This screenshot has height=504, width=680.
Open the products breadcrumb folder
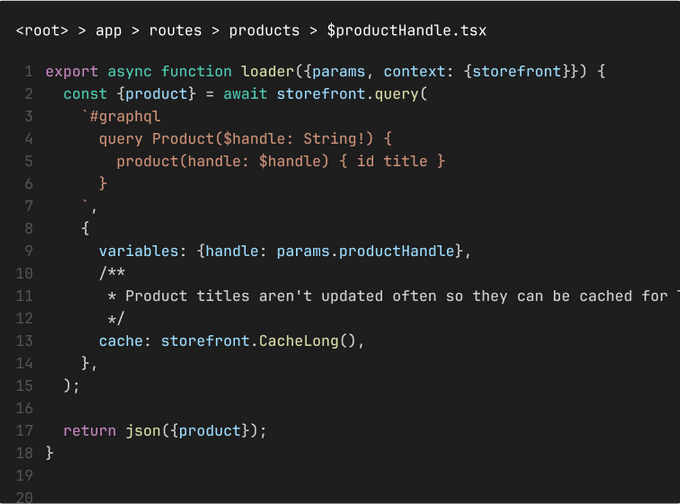(264, 30)
